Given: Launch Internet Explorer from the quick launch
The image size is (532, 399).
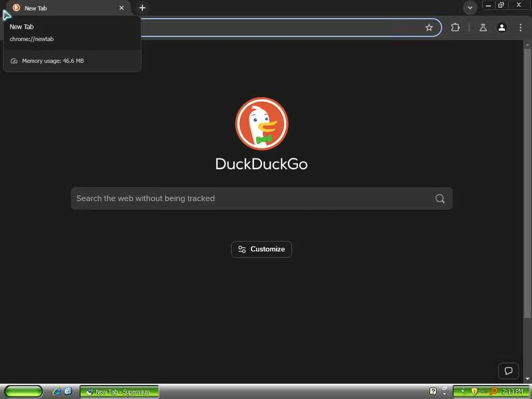Looking at the screenshot, I should pos(57,391).
